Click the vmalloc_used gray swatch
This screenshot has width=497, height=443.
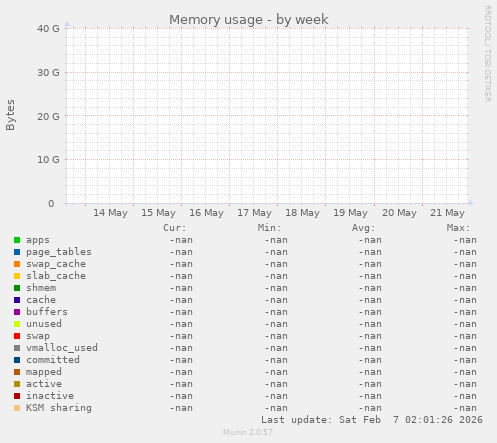pyautogui.click(x=17, y=348)
